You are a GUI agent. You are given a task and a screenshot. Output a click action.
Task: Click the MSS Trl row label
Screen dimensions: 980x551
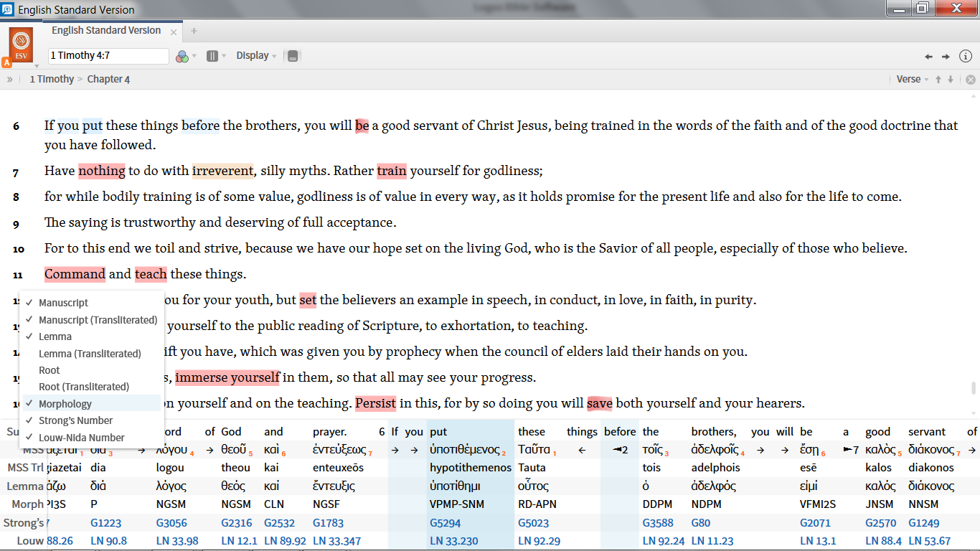[26, 468]
